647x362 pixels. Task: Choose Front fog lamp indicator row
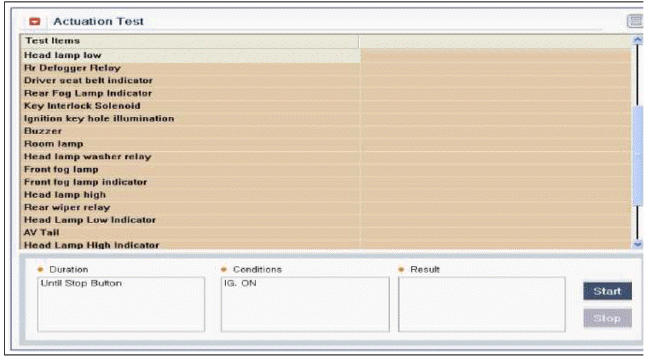click(x=326, y=182)
